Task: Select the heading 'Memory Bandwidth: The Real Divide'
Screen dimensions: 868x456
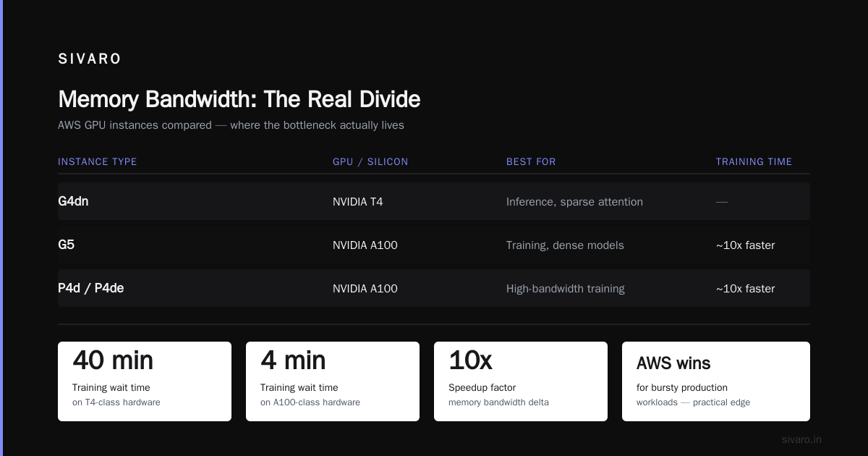Action: [x=239, y=99]
